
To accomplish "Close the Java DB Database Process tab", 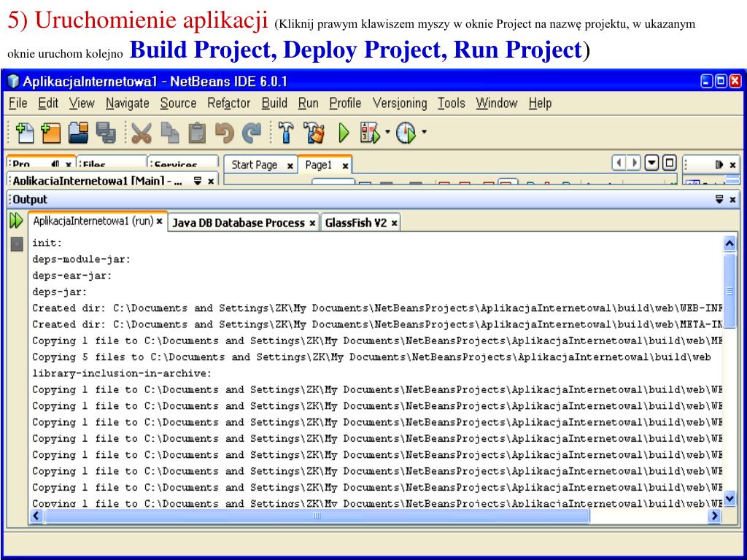I will (312, 223).
